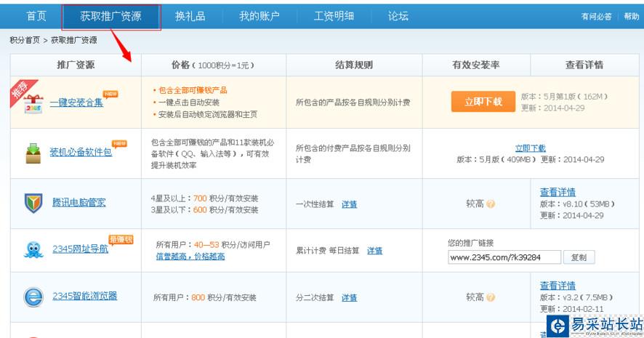Viewport: 644px width, 338px height.
Task: Go to the 工资明细 tab
Action: tap(334, 16)
